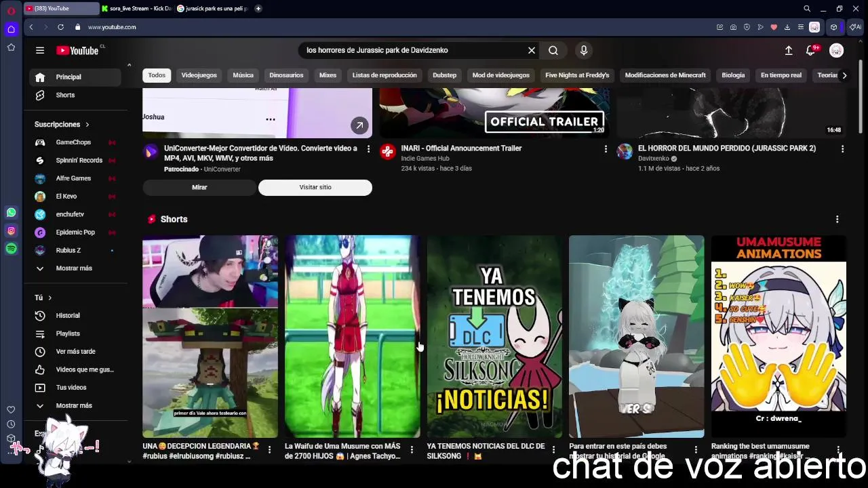Image resolution: width=868 pixels, height=488 pixels.
Task: Take a snapshot with the camera icon
Action: point(733,27)
